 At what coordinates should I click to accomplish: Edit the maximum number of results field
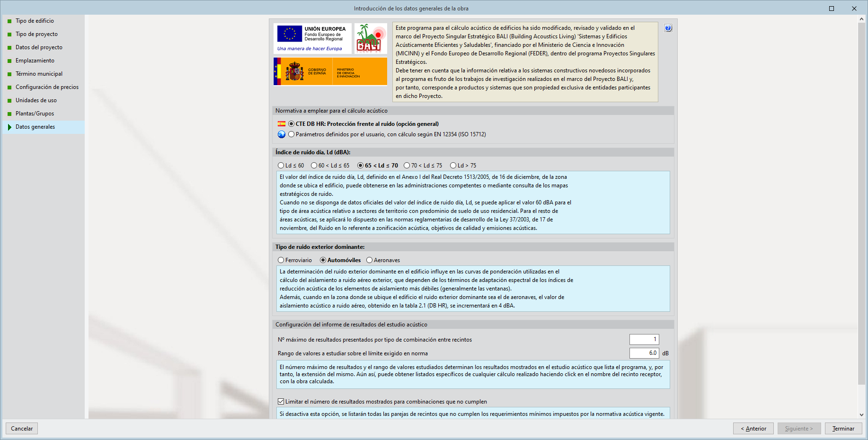(x=644, y=339)
